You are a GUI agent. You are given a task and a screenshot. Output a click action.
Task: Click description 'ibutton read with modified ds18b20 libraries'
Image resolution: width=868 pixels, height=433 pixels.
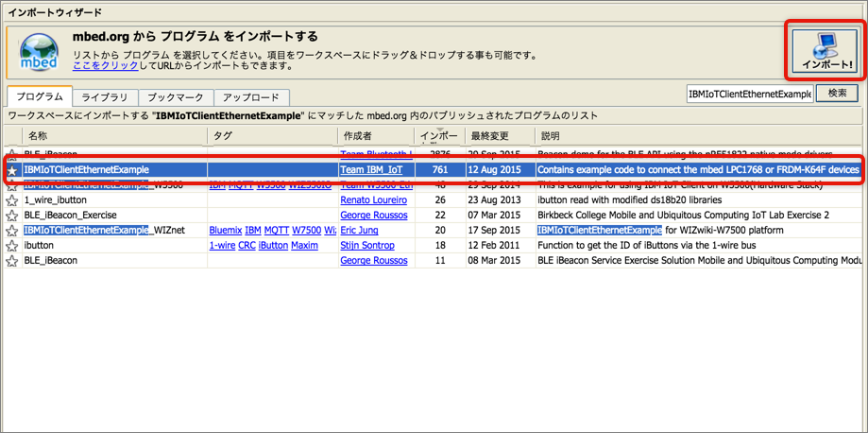(629, 199)
